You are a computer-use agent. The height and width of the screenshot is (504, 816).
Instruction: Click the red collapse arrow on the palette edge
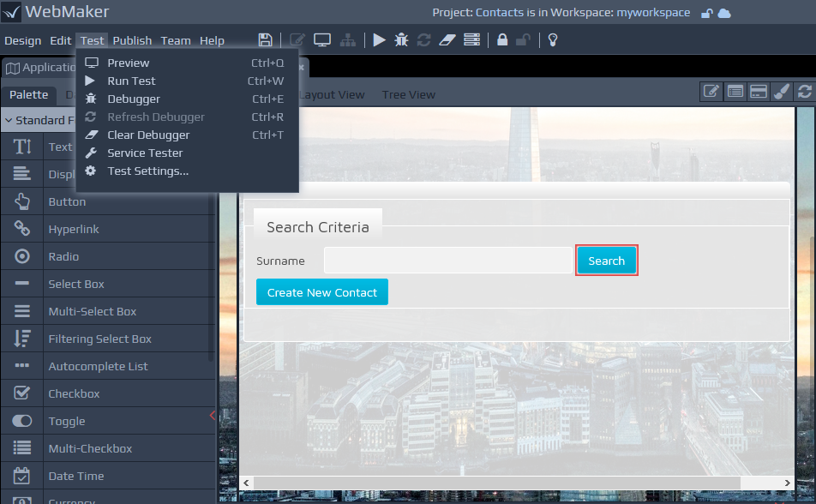point(213,416)
